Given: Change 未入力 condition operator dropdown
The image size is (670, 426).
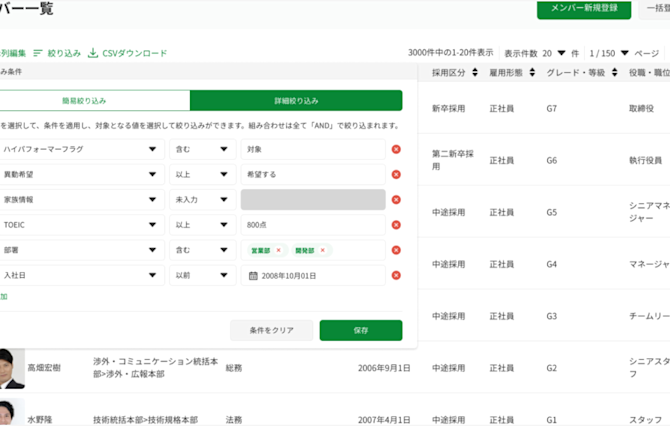Looking at the screenshot, I should click(x=203, y=200).
